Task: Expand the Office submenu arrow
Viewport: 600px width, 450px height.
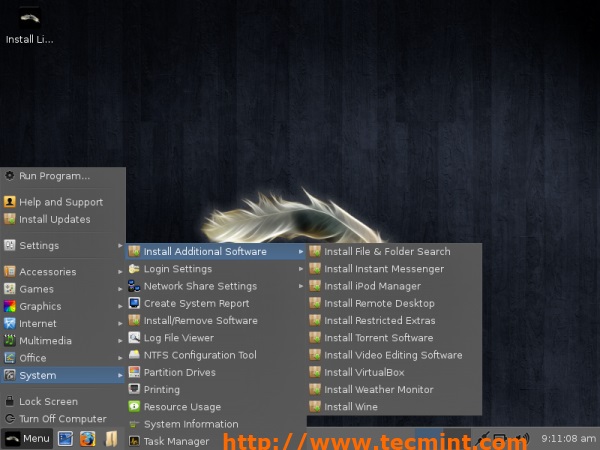Action: (120, 358)
